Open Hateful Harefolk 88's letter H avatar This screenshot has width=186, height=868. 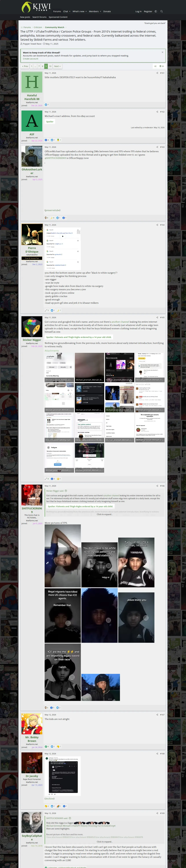pos(32,82)
